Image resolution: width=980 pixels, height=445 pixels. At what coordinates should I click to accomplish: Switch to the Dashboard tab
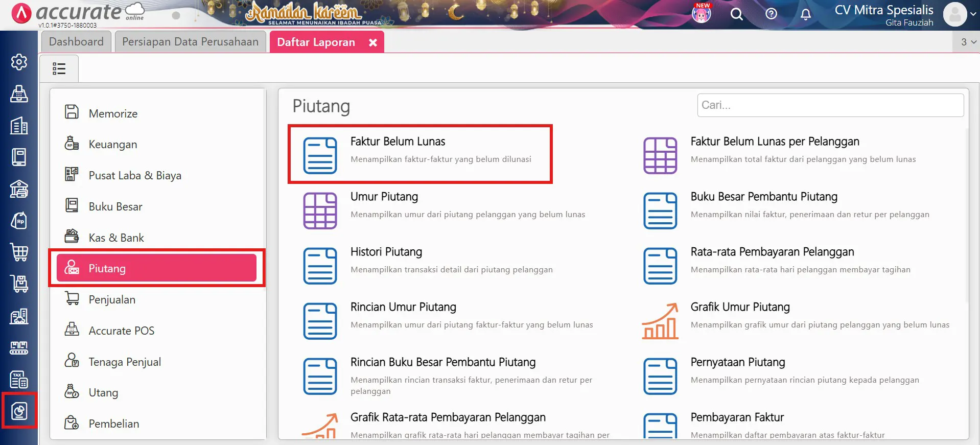click(x=76, y=42)
